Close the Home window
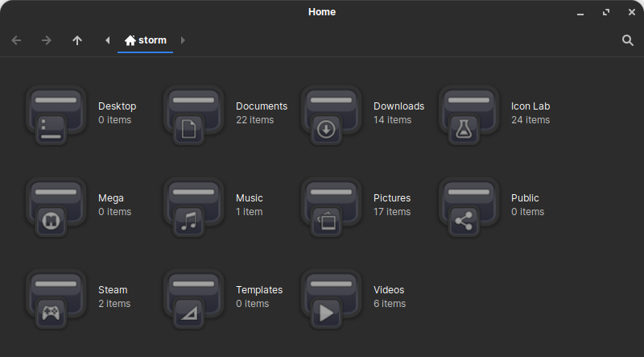The image size is (644, 357). point(632,12)
